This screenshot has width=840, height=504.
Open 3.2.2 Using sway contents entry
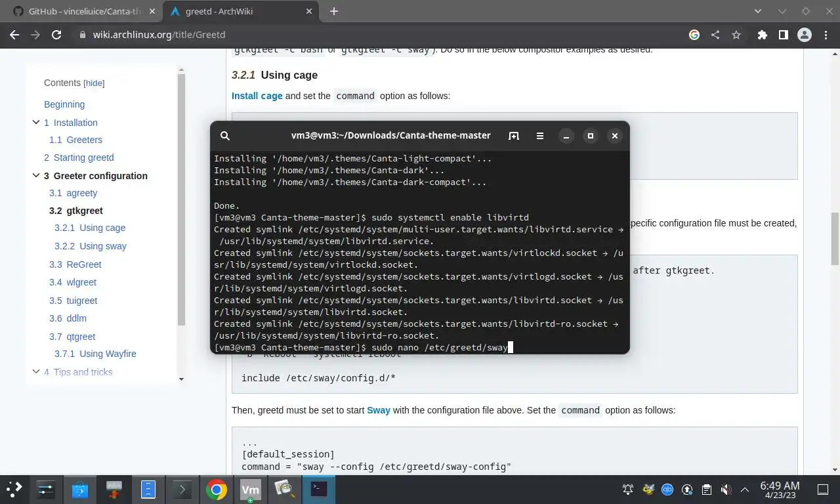click(91, 246)
